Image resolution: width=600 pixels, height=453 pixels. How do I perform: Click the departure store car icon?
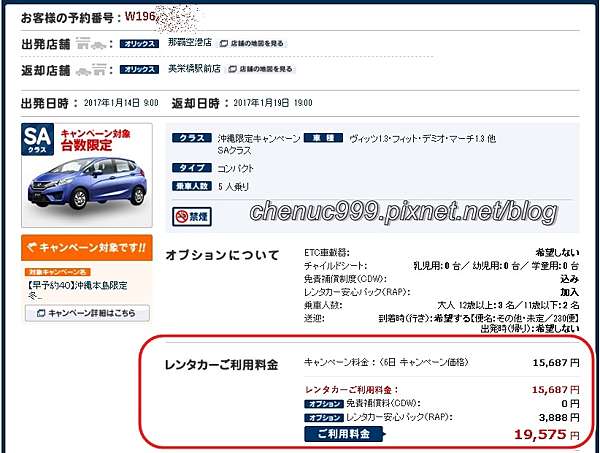(x=91, y=44)
